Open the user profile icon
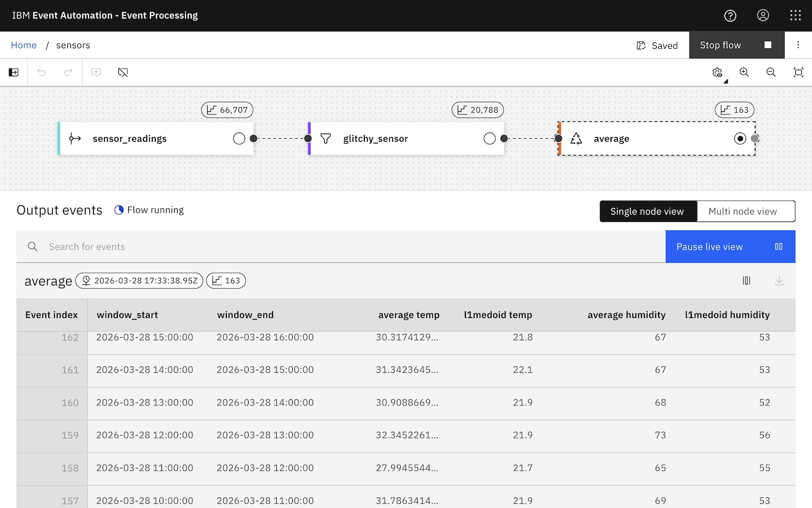The width and height of the screenshot is (812, 508). coord(763,16)
